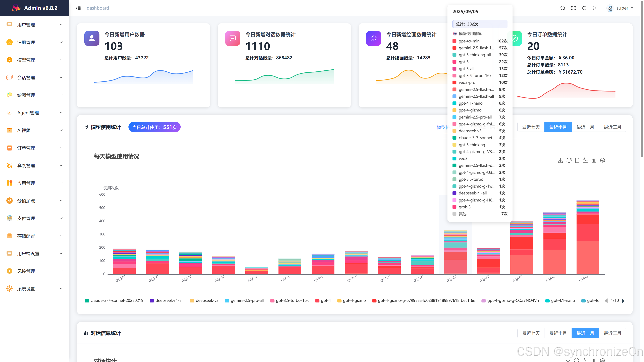
Task: Open chart data view icon
Action: pyautogui.click(x=577, y=160)
